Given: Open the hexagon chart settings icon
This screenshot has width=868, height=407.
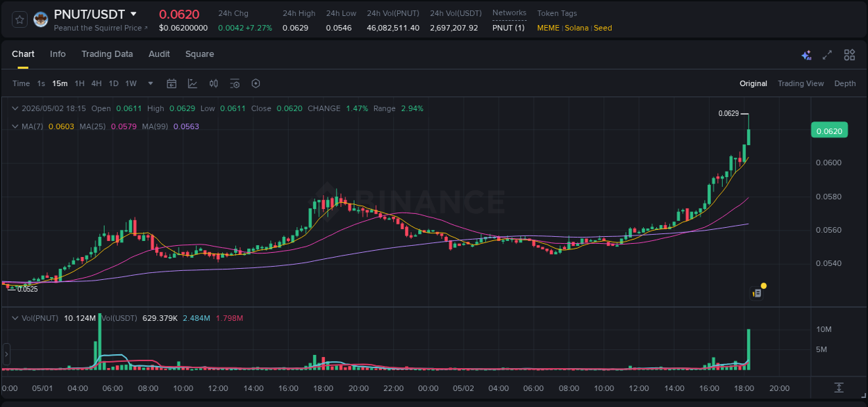Looking at the screenshot, I should pyautogui.click(x=256, y=83).
